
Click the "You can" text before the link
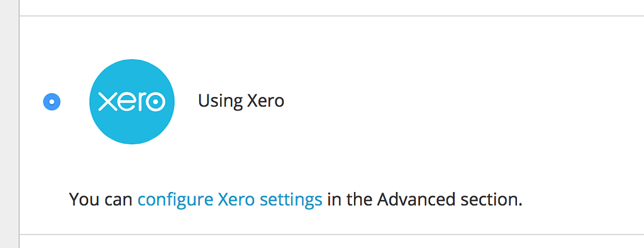click(x=101, y=200)
